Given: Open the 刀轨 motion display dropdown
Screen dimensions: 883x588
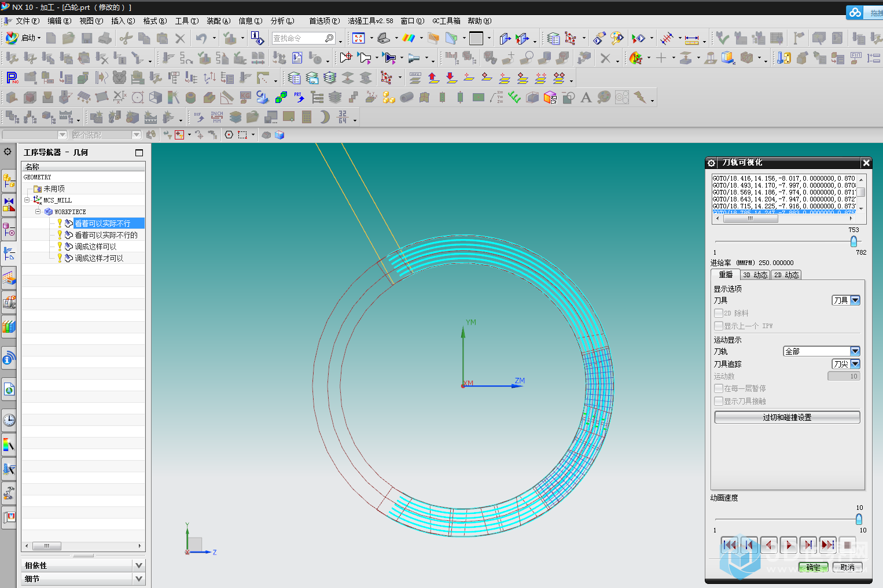Looking at the screenshot, I should tap(855, 351).
